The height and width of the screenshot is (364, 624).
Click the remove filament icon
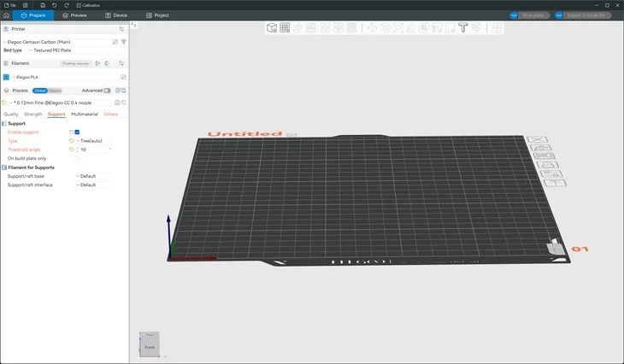pos(108,63)
